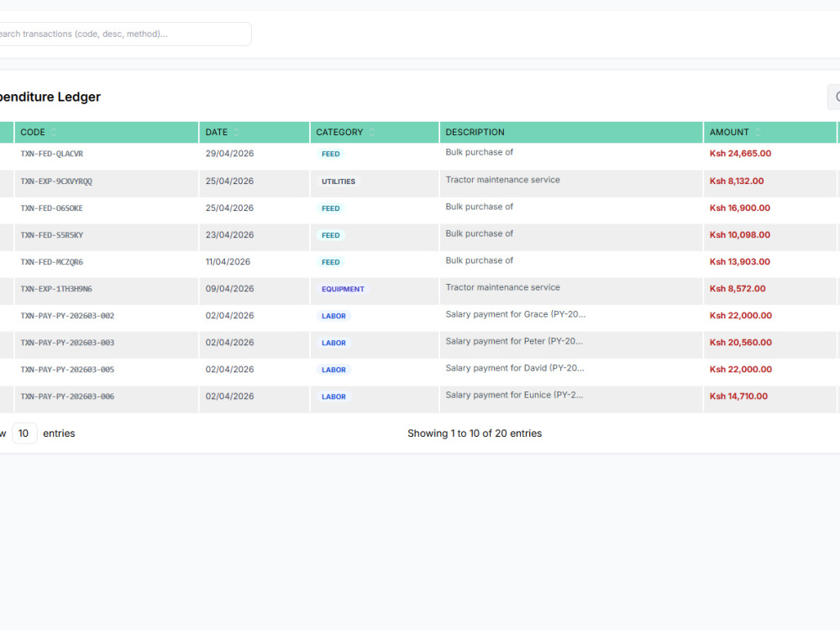Sort by the CODE column sort icon

[54, 133]
